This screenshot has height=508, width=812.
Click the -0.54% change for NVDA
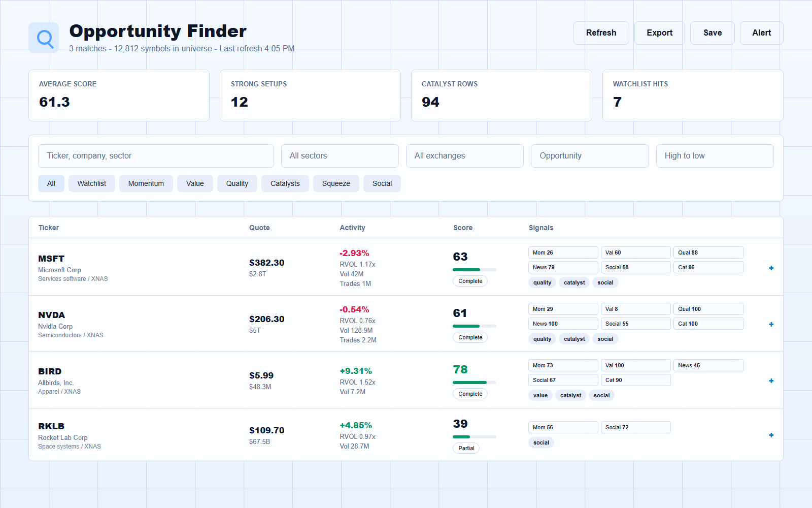[354, 309]
